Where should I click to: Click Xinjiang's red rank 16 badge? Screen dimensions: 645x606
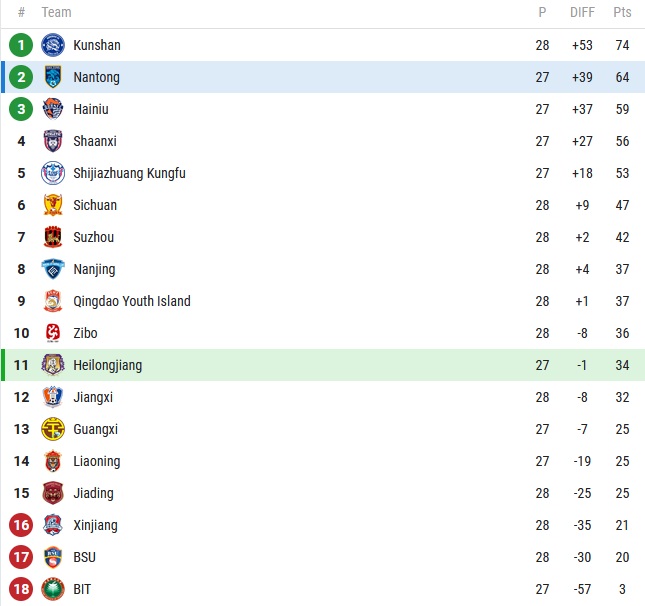click(x=21, y=525)
